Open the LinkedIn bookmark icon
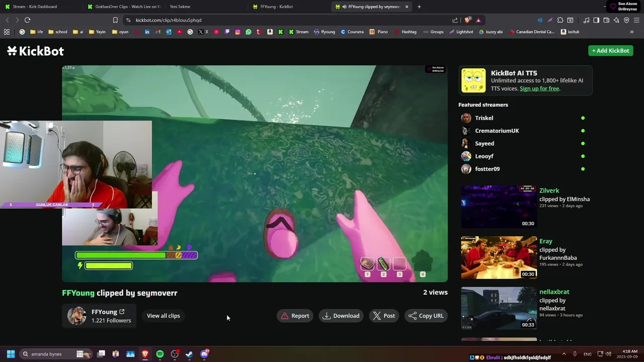The height and width of the screenshot is (362, 644). [x=147, y=32]
